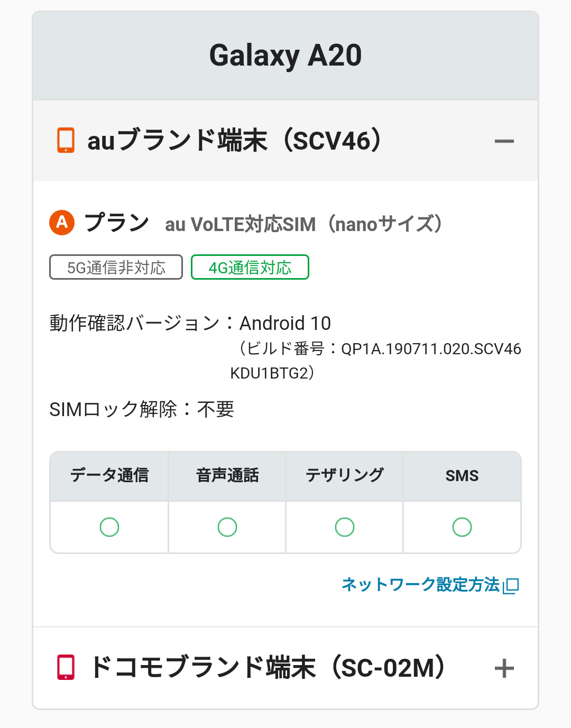
Task: Select the 音声通話 column header
Action: (227, 476)
